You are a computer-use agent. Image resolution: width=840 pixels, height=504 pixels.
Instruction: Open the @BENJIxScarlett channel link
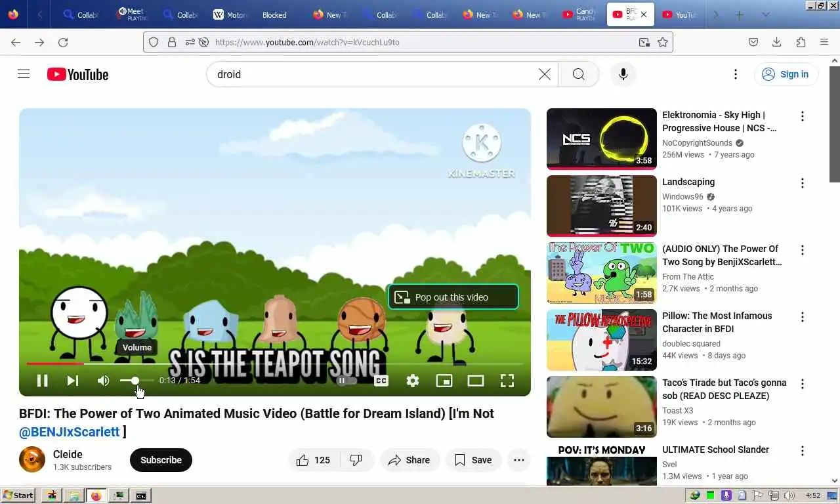(70, 432)
